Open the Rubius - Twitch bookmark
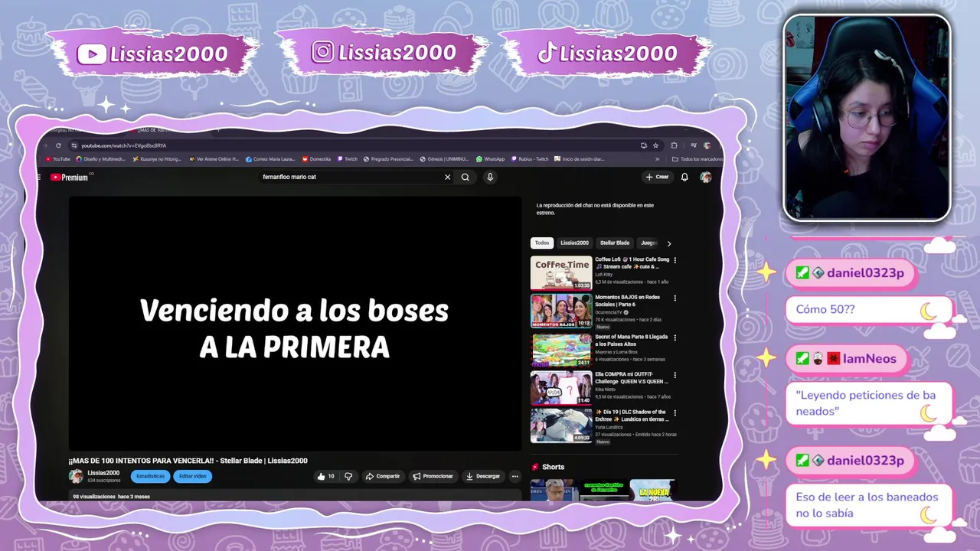Image resolution: width=980 pixels, height=551 pixels. [530, 159]
